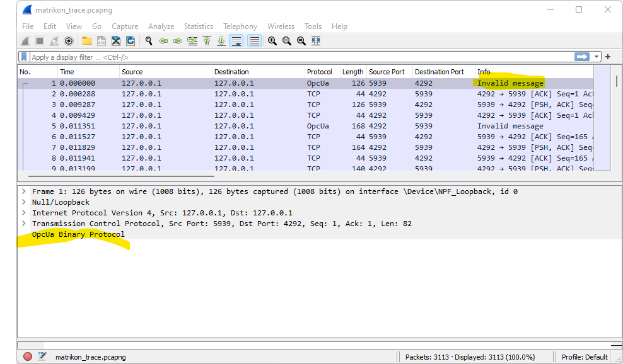Jump to the last packet icon
The width and height of the screenshot is (623, 364).
[x=221, y=41]
